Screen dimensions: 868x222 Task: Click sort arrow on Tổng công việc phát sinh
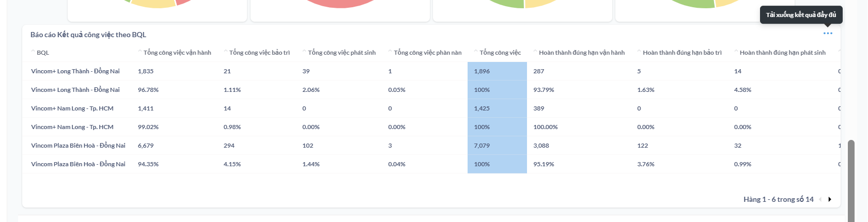pos(305,52)
